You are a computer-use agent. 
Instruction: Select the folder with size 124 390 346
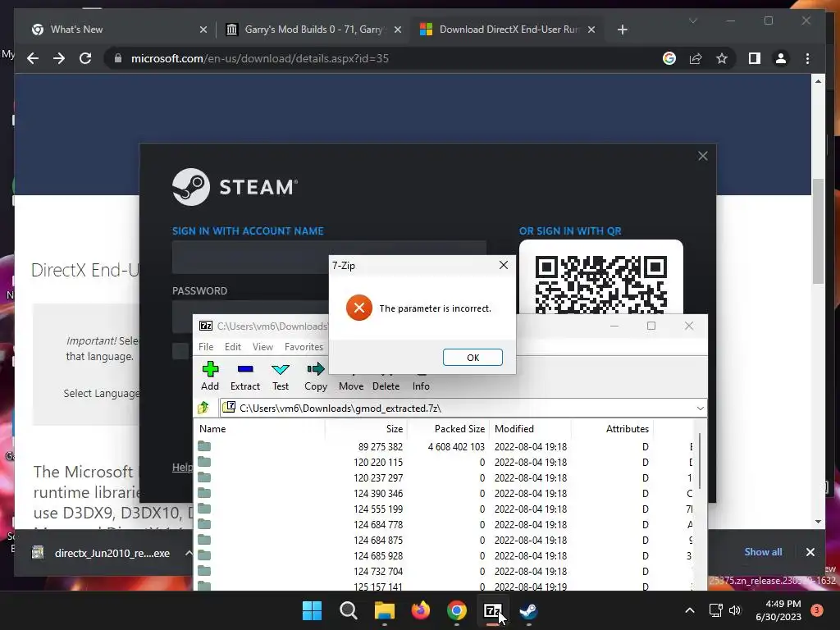(445, 493)
